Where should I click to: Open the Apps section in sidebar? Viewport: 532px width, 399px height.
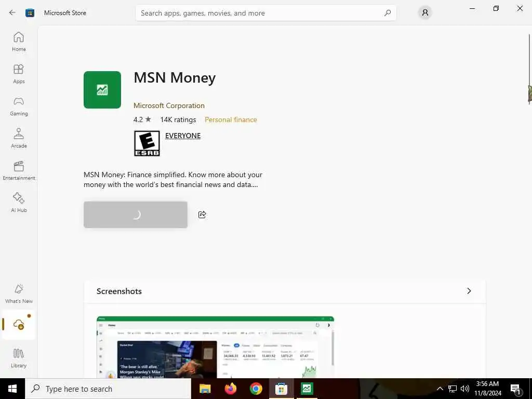(x=19, y=74)
